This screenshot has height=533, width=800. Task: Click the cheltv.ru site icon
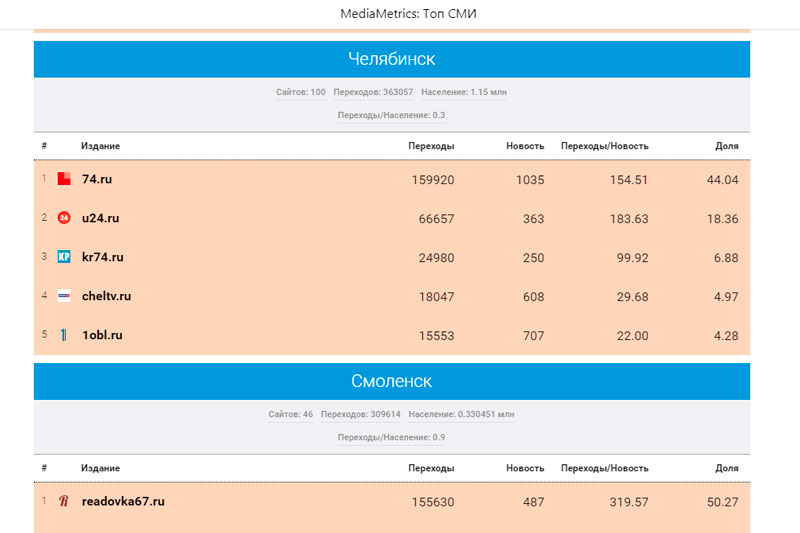tap(64, 296)
